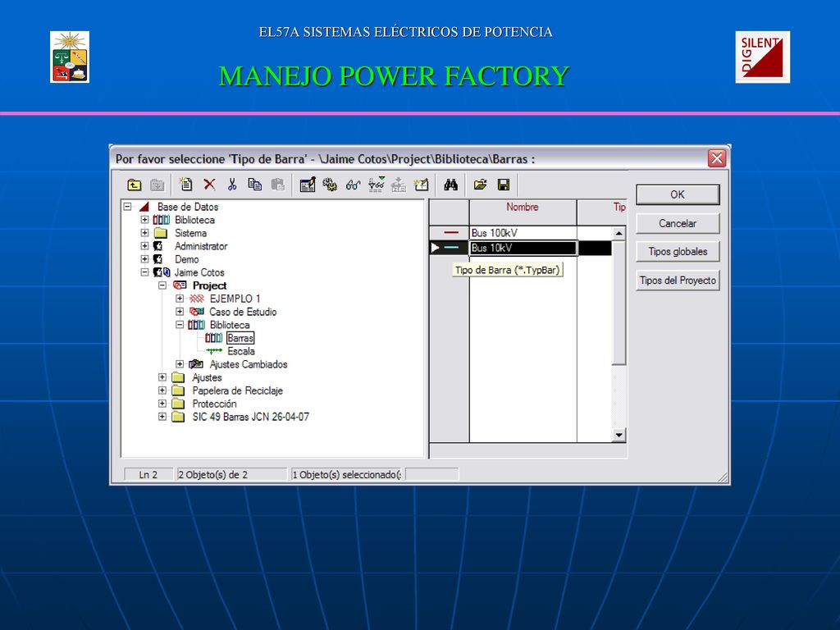Click the open folder toolbar icon
840x630 pixels.
click(480, 185)
